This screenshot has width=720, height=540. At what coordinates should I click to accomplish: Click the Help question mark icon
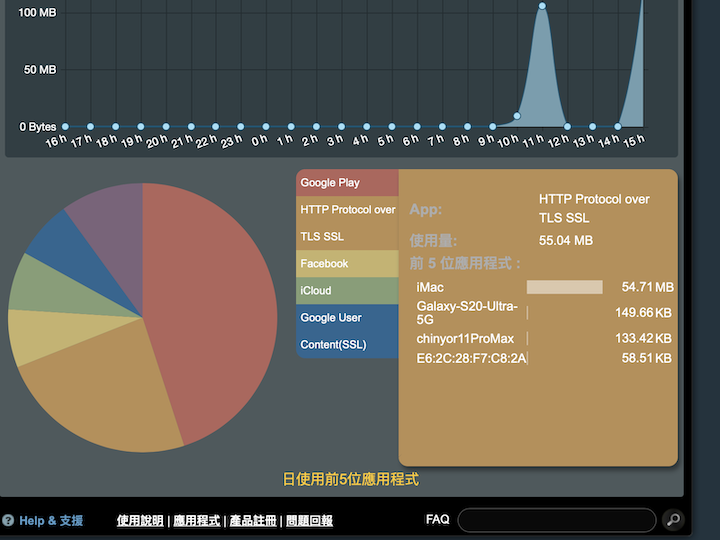pos(8,520)
